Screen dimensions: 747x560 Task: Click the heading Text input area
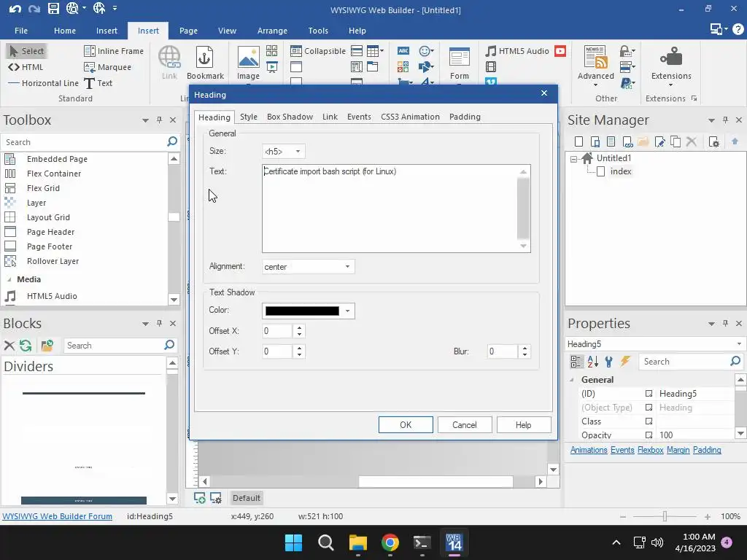pos(390,209)
